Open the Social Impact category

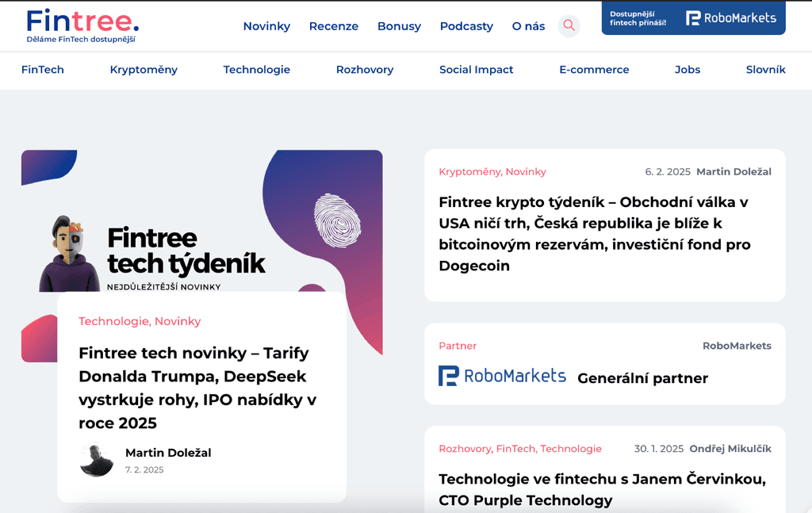[476, 70]
